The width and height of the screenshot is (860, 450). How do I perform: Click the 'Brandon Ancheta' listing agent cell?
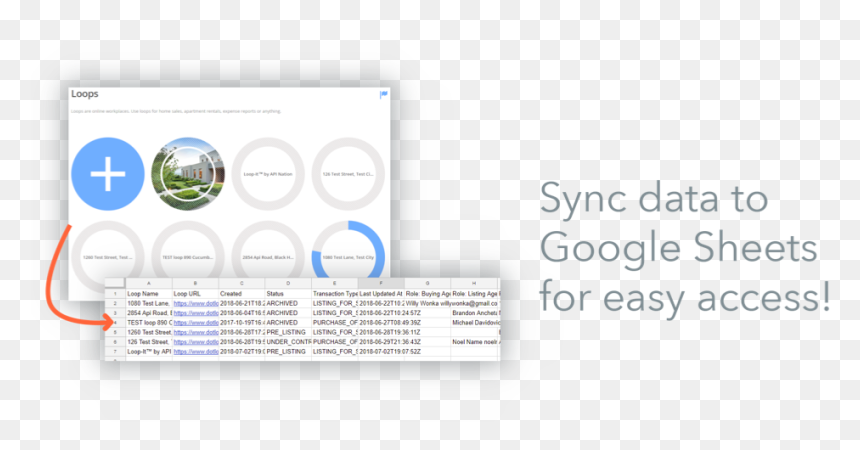point(474,313)
